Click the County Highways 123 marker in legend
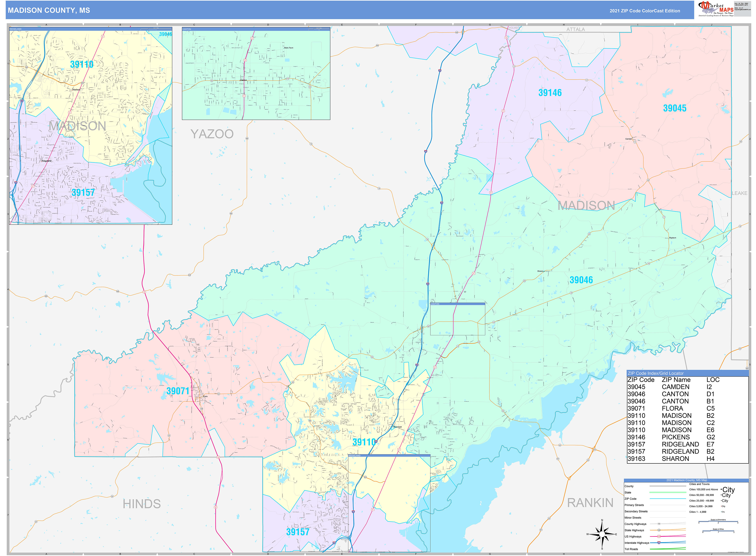The width and height of the screenshot is (756, 556). pos(659,524)
